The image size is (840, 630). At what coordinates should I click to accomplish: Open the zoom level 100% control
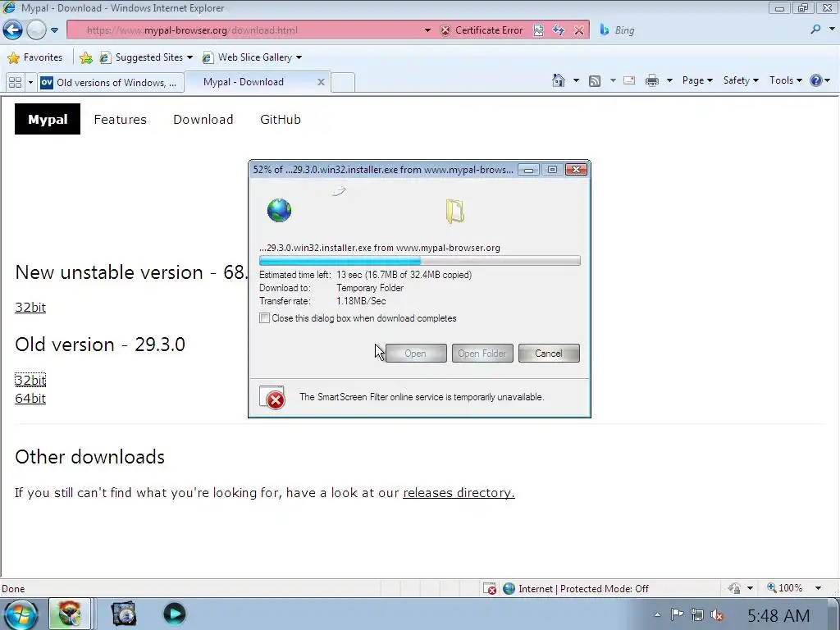pos(785,588)
